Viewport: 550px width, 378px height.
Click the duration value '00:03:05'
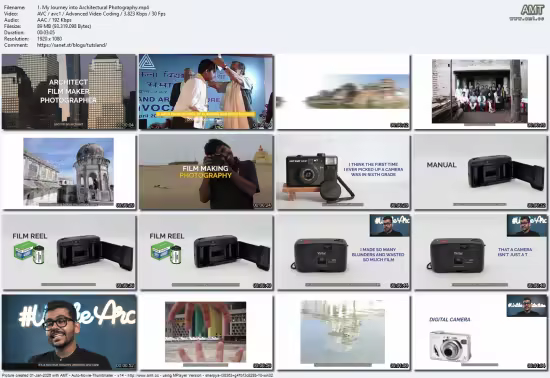[x=46, y=33]
